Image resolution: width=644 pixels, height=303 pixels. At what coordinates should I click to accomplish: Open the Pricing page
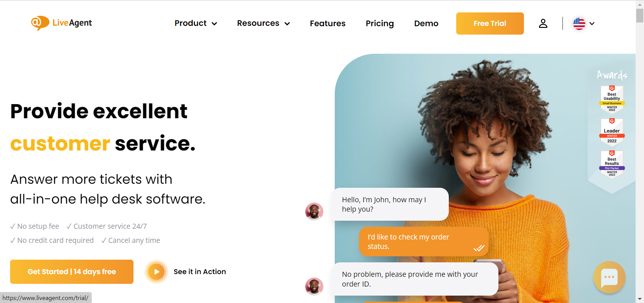coord(380,24)
